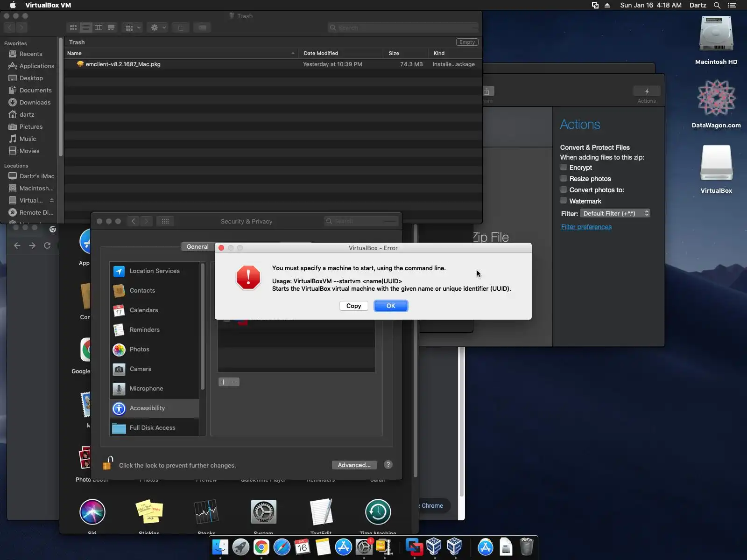
Task: Copy the VirtualBox error message
Action: point(353,306)
